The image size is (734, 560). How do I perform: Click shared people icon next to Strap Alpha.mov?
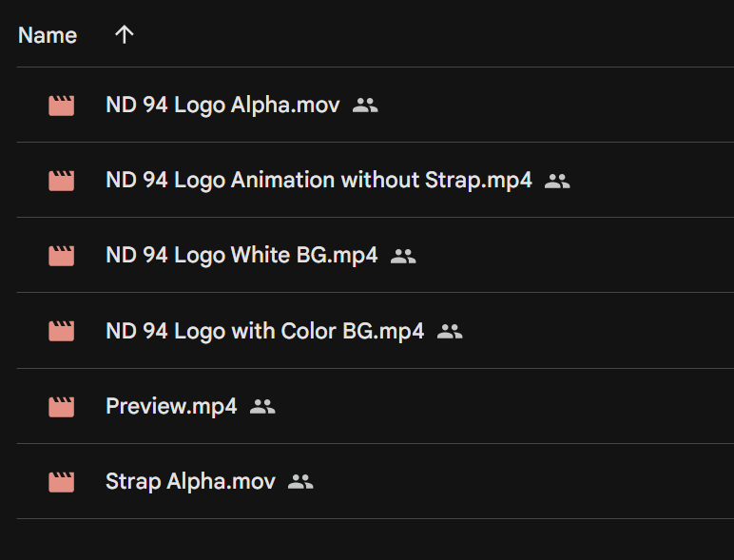(x=300, y=481)
